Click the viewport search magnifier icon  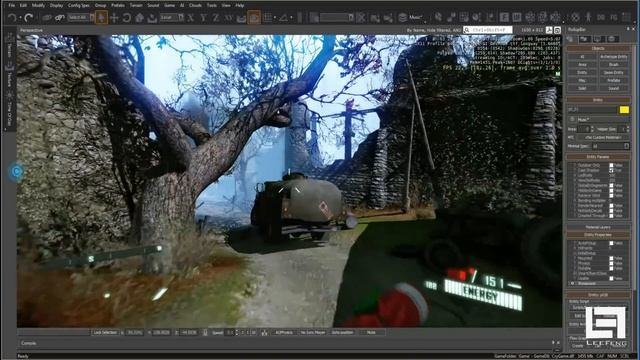467,30
